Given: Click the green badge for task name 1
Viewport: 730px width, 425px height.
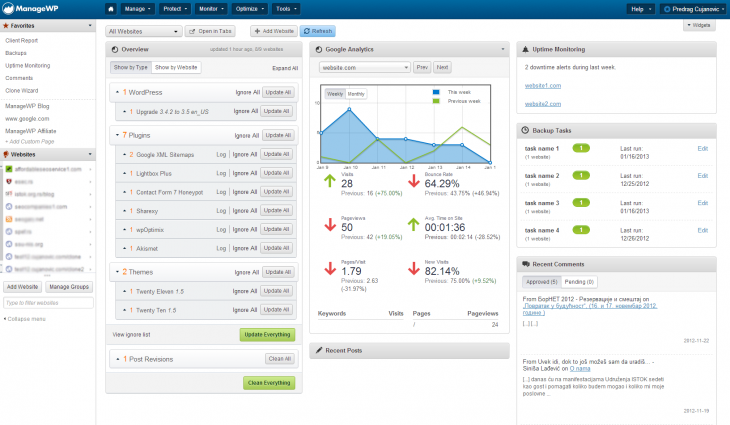Looking at the screenshot, I should click(581, 148).
